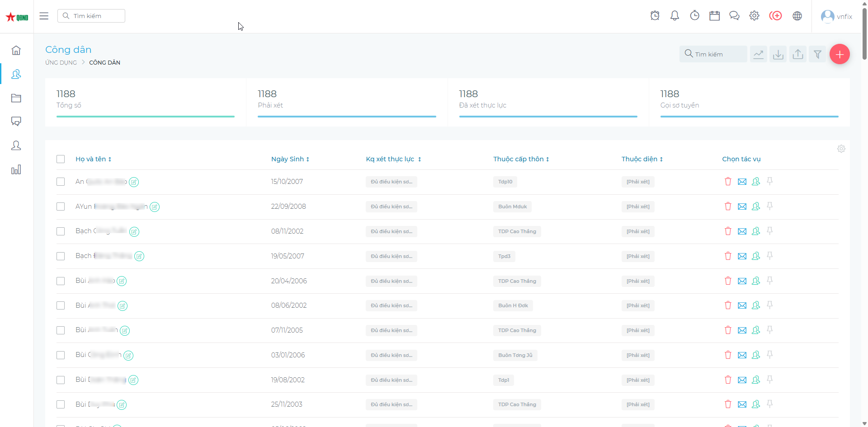Check the row born 22/09/2008
This screenshot has width=868, height=427.
[61, 206]
